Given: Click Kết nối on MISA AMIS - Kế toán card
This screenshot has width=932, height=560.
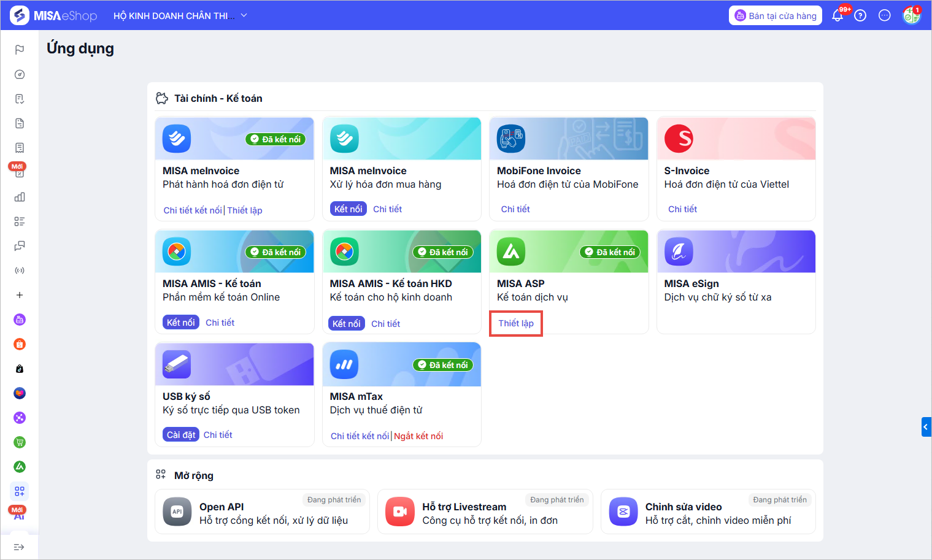Looking at the screenshot, I should coord(181,322).
